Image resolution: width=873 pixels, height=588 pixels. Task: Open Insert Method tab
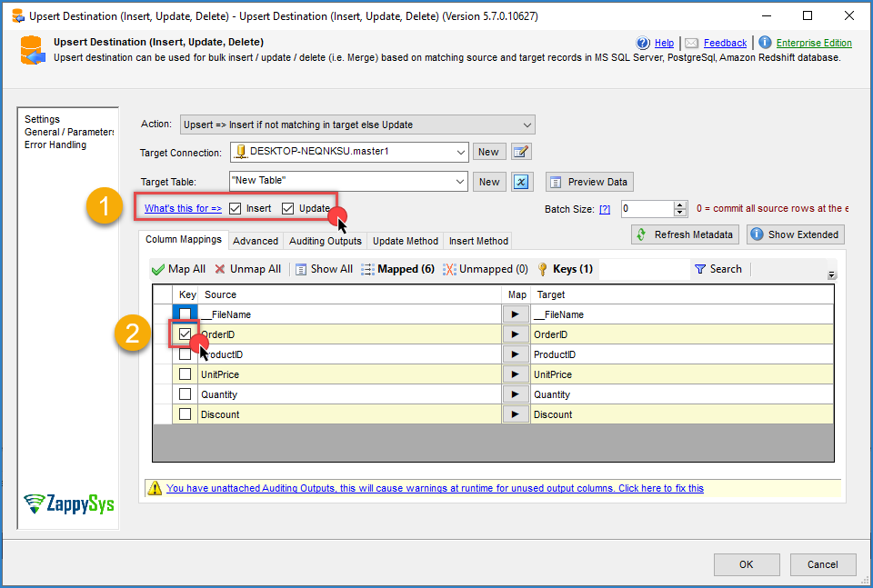[x=478, y=242]
